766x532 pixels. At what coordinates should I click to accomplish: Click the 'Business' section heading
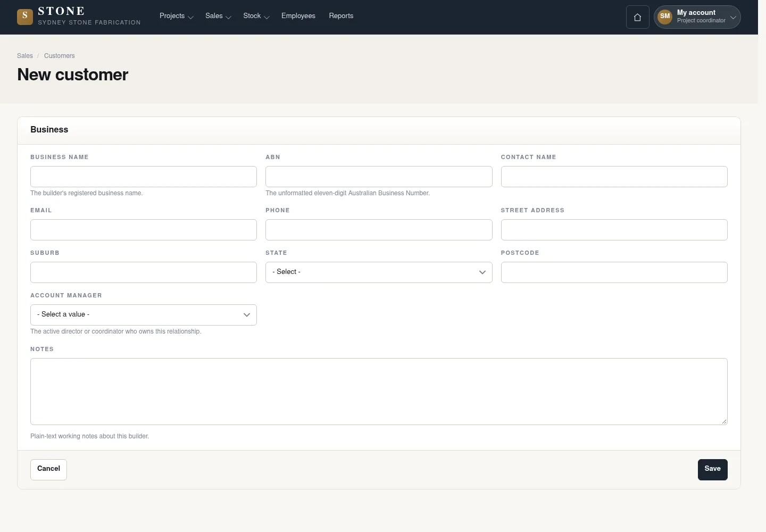tap(49, 130)
